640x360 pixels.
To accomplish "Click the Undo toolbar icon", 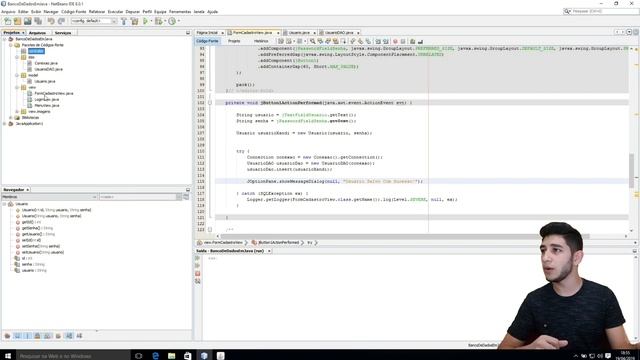I will (51, 21).
